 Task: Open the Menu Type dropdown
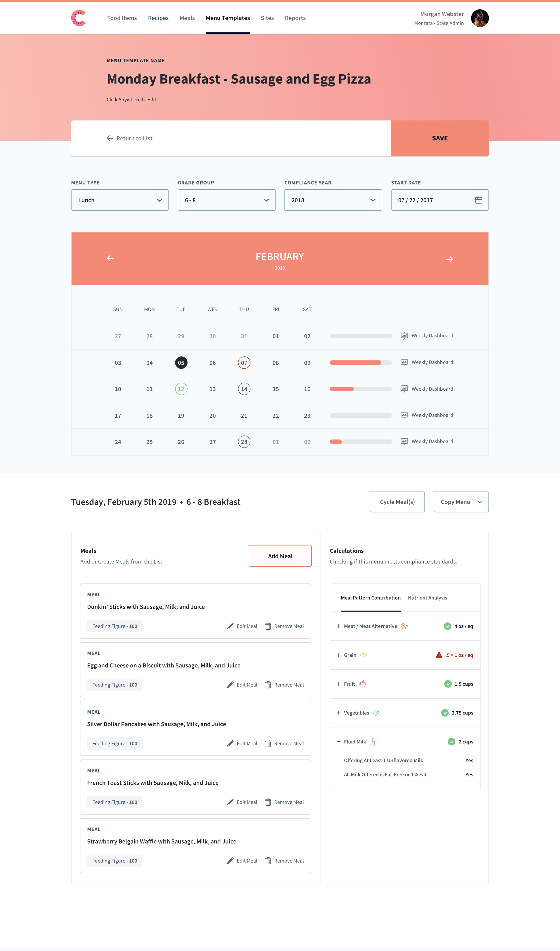coord(120,200)
